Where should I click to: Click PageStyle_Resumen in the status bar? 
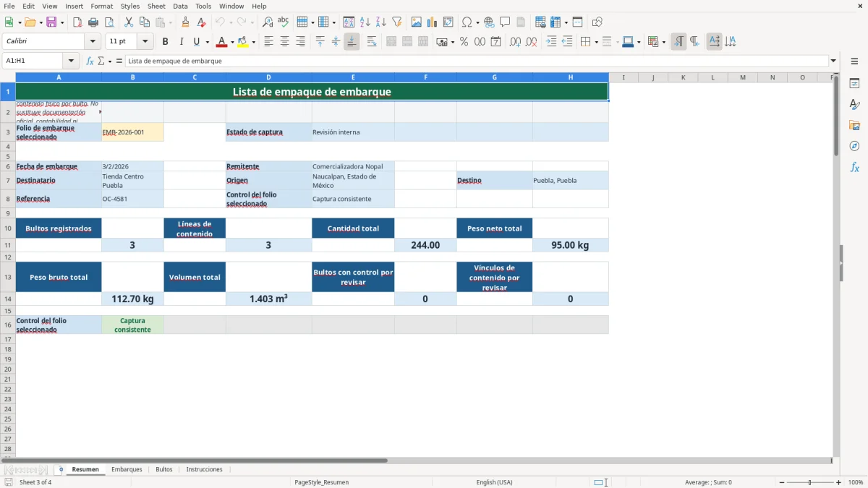pos(322,482)
